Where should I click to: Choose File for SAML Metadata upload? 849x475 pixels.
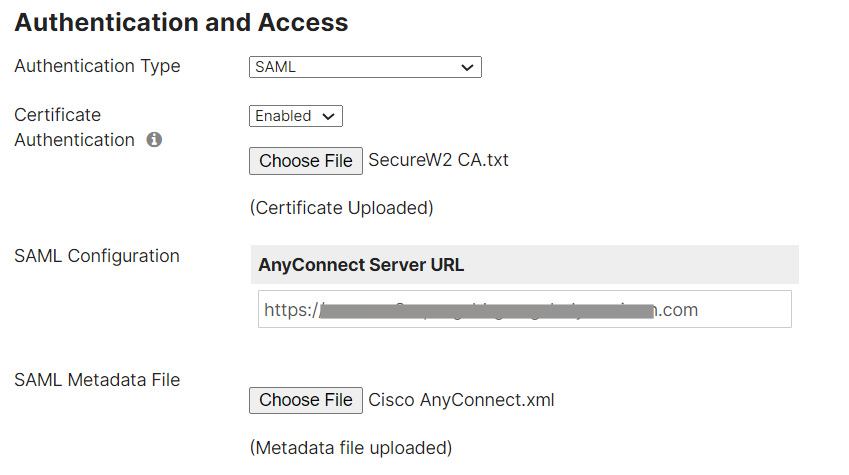(x=306, y=400)
